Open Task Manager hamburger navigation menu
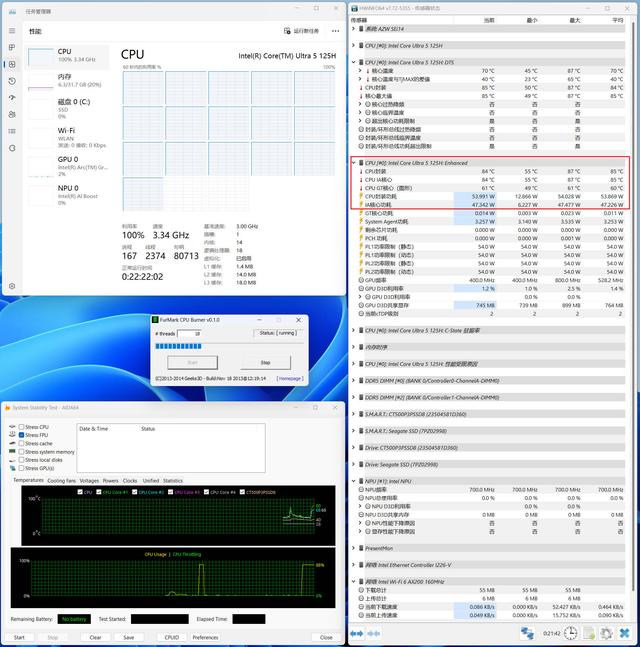Image resolution: width=640 pixels, height=647 pixels. coord(12,31)
